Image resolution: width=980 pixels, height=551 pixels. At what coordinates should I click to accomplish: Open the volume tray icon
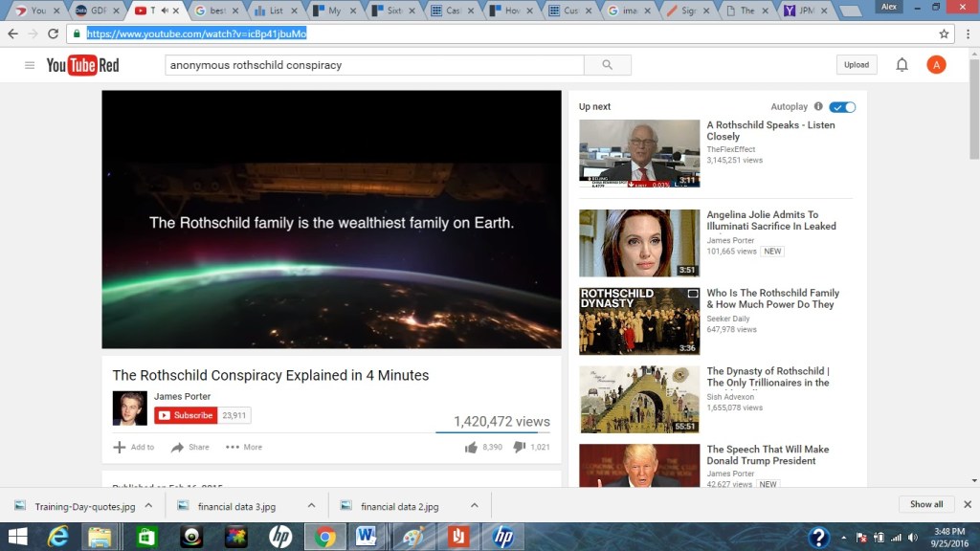click(912, 538)
